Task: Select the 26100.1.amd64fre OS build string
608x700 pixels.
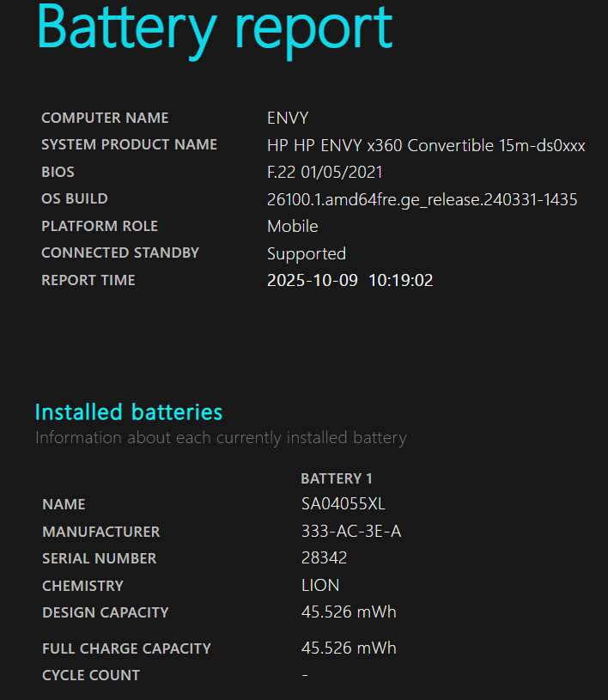Action: pyautogui.click(x=422, y=199)
